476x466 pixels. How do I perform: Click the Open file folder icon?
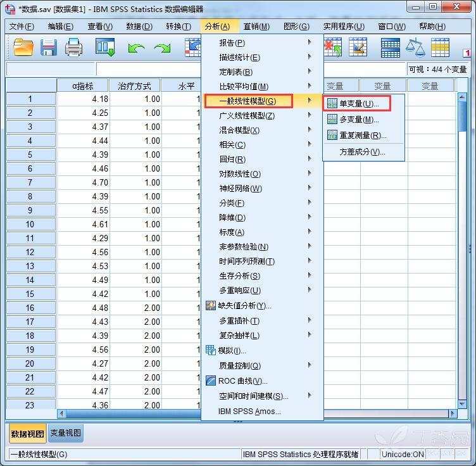[23, 47]
